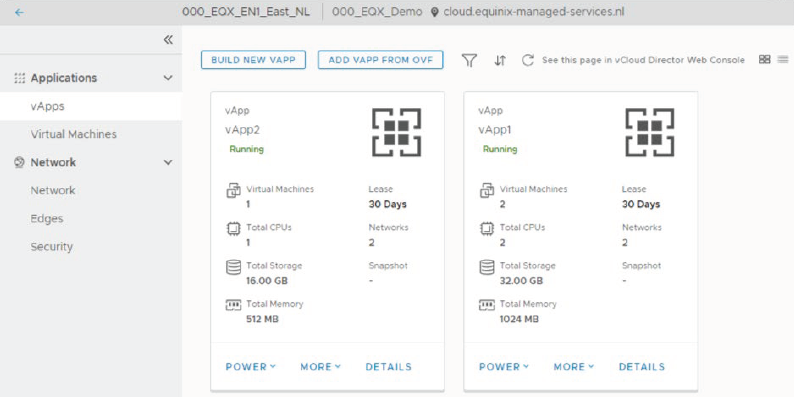
Task: Click the vApp2 name title
Action: 243,130
